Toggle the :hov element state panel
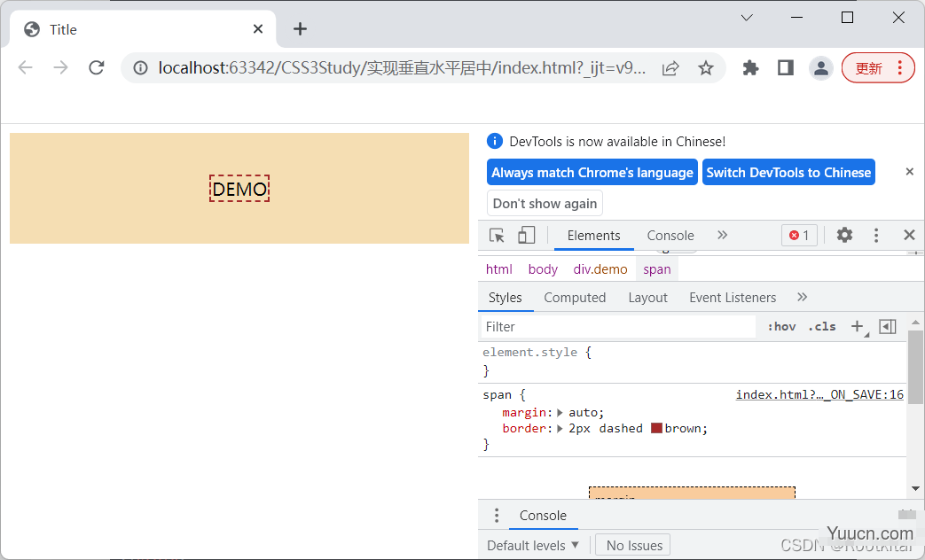This screenshot has width=925, height=560. pos(781,327)
